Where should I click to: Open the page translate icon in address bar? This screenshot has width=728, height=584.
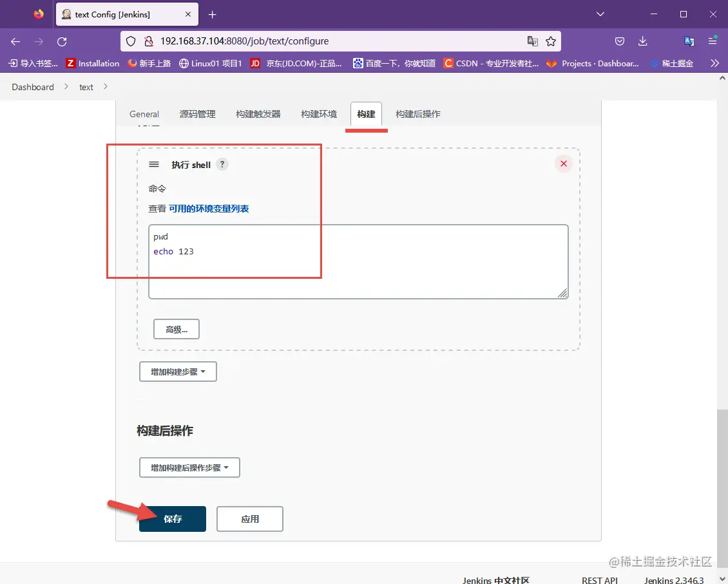[532, 41]
